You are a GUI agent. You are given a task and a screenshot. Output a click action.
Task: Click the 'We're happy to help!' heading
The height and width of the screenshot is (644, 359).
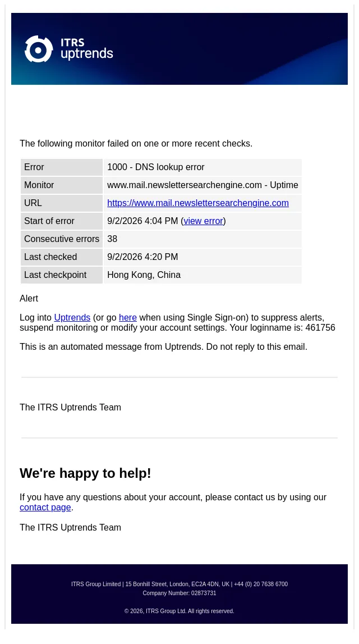click(x=85, y=473)
